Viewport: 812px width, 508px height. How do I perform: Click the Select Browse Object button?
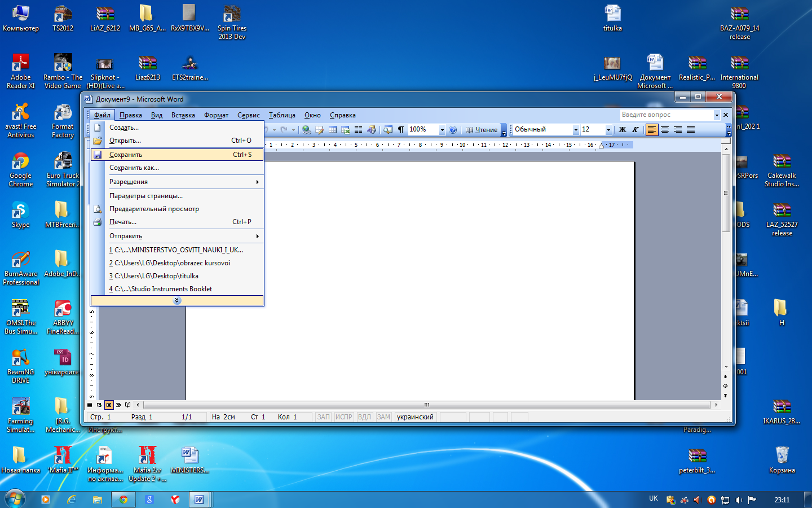tap(726, 386)
